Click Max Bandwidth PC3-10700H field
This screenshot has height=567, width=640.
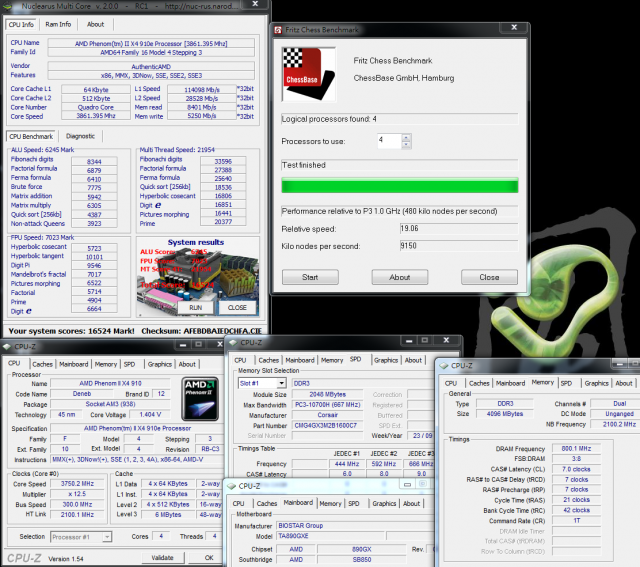328,405
